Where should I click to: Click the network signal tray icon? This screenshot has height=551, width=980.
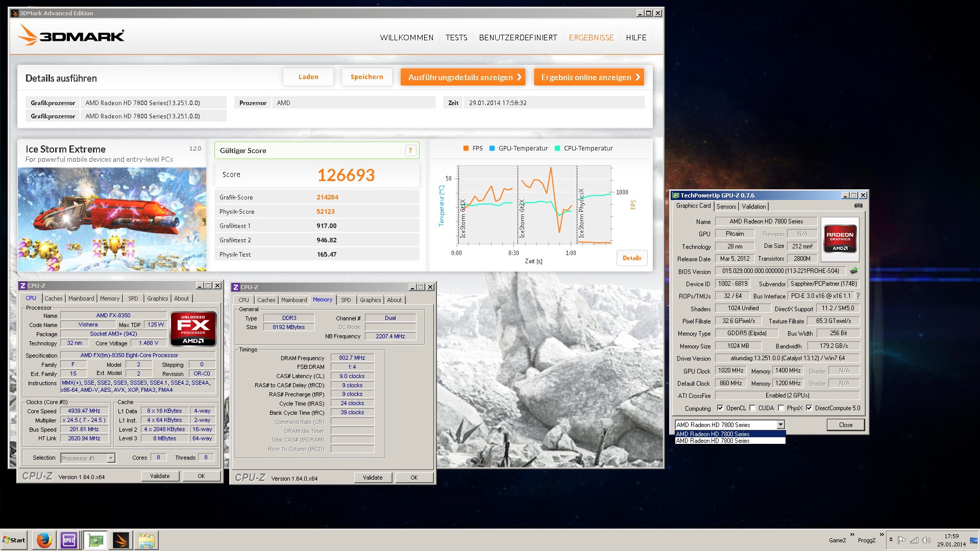(914, 540)
